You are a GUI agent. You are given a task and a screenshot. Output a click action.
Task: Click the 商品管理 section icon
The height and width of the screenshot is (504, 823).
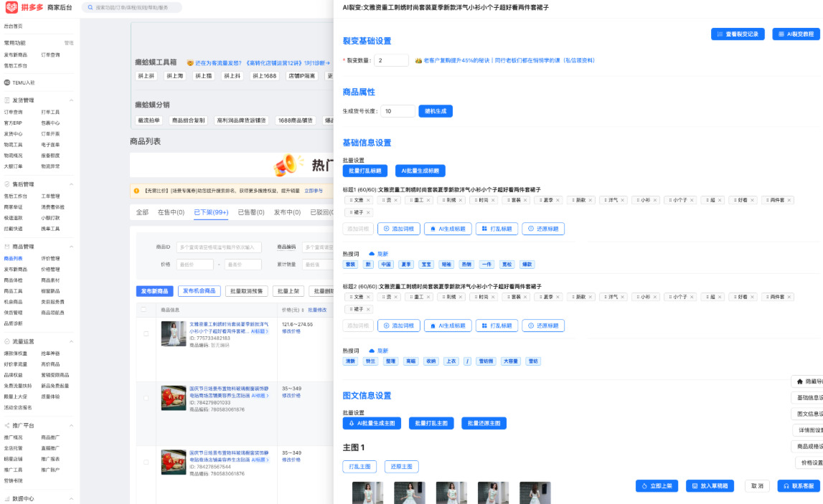pyautogui.click(x=7, y=247)
